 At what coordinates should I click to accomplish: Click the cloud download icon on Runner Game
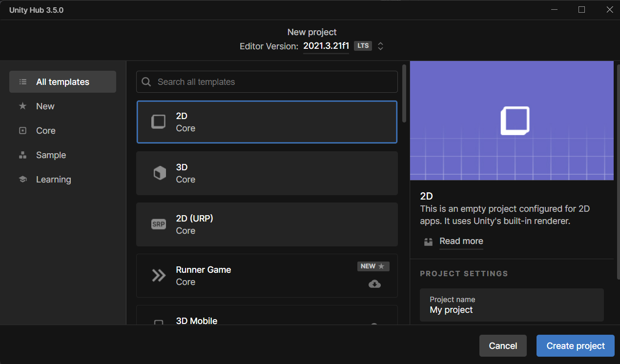point(374,283)
